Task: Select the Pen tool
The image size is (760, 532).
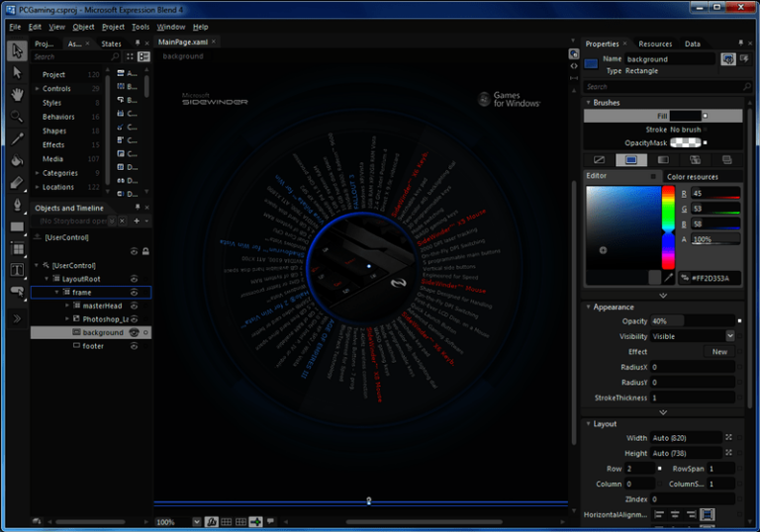Action: (17, 205)
